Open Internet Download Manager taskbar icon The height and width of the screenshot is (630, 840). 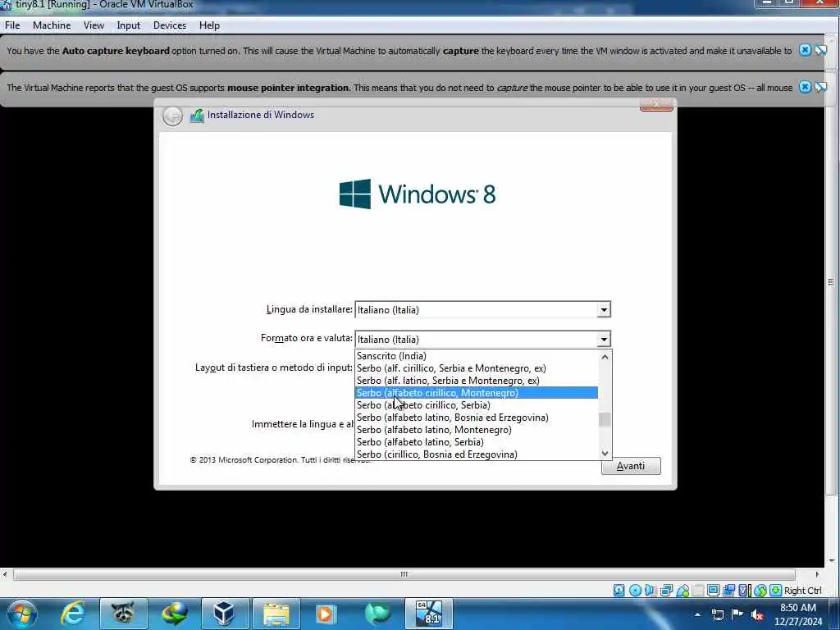tap(175, 614)
